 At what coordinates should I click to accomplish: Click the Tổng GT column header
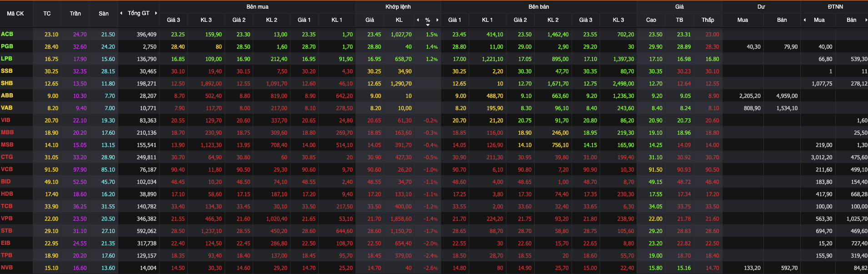[139, 13]
